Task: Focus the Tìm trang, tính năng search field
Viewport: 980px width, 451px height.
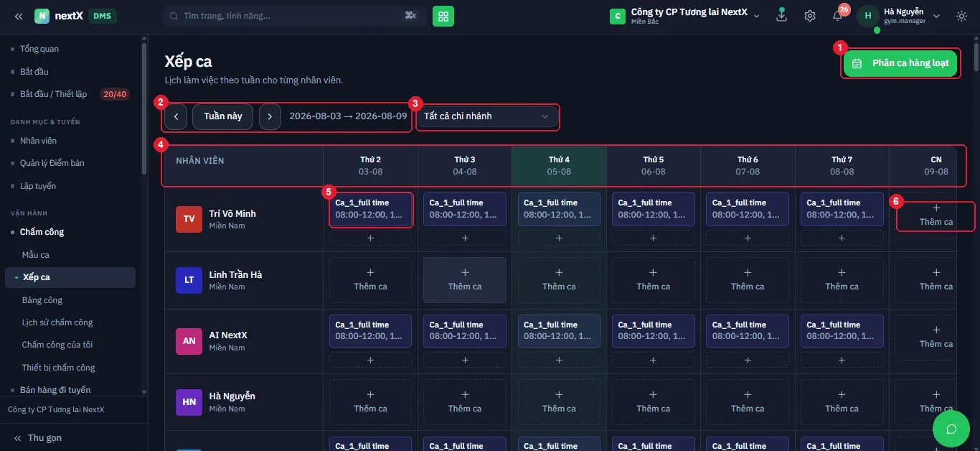Action: coord(295,16)
